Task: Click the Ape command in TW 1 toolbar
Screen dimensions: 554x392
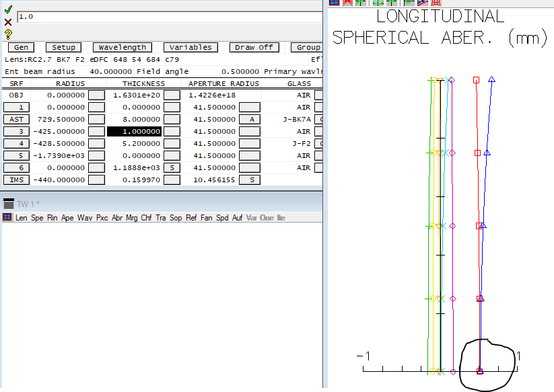Action: tap(67, 218)
